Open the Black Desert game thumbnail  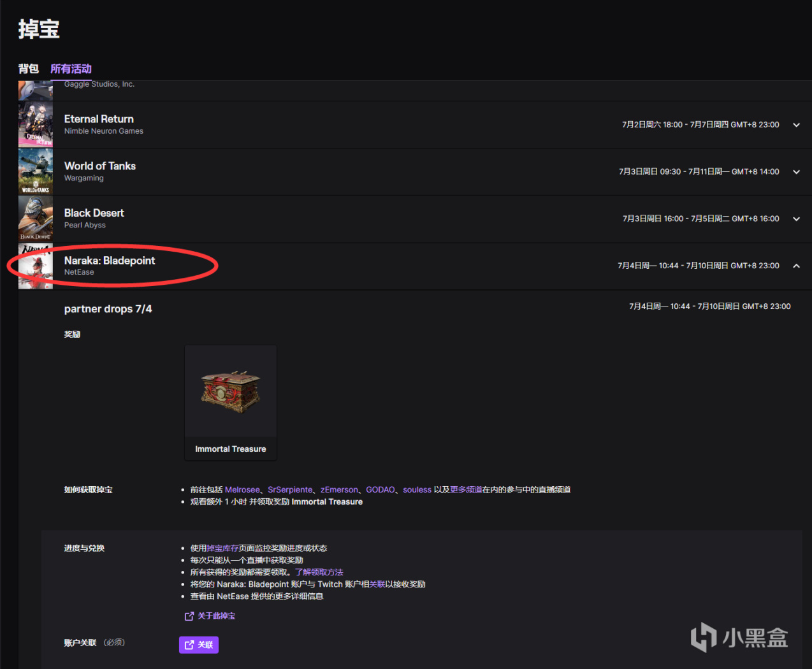36,219
